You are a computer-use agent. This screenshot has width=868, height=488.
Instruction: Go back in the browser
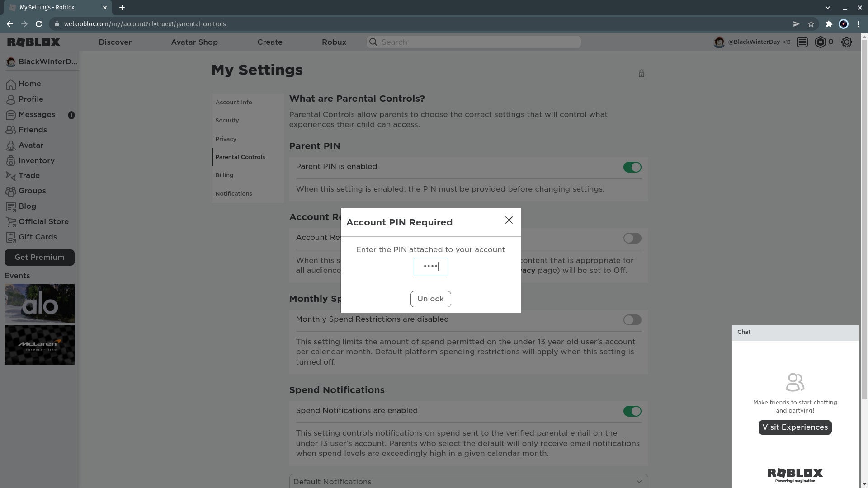point(10,24)
